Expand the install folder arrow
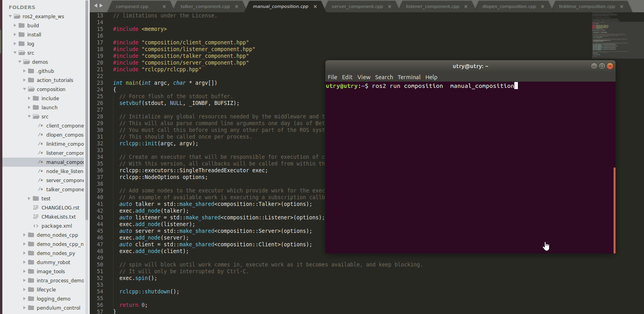This screenshot has width=644, height=314. pyautogui.click(x=15, y=34)
